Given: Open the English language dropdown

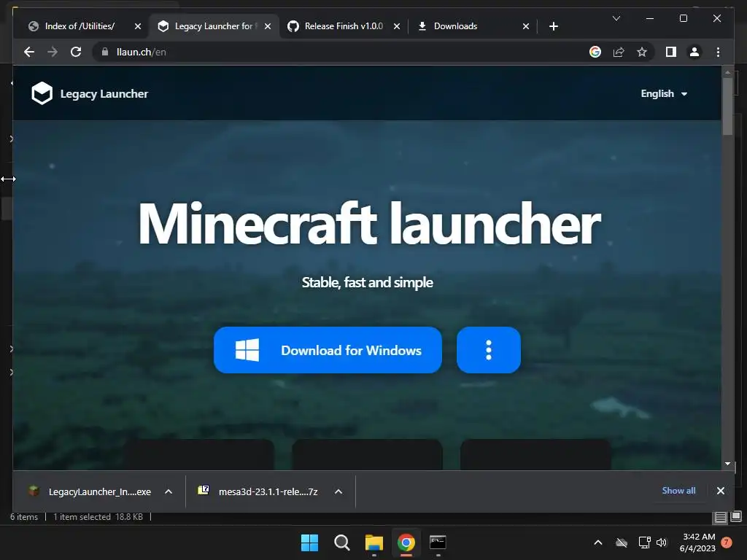Looking at the screenshot, I should tap(664, 94).
